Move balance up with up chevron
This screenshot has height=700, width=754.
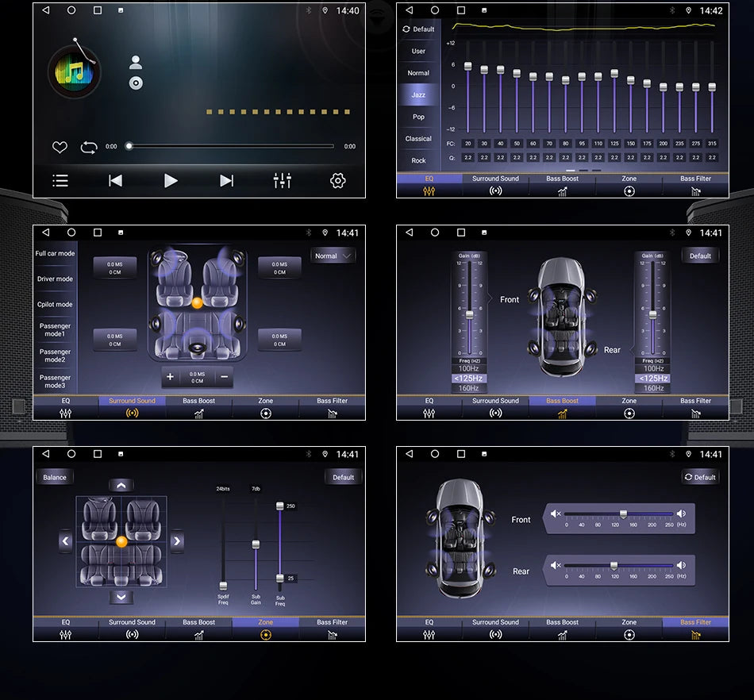[121, 486]
